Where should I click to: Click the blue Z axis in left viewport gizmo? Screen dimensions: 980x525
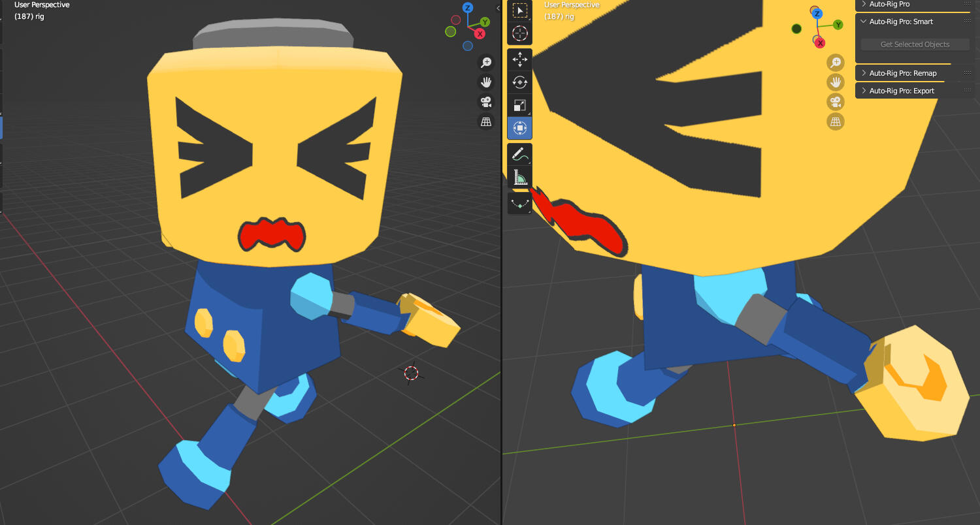(x=468, y=8)
